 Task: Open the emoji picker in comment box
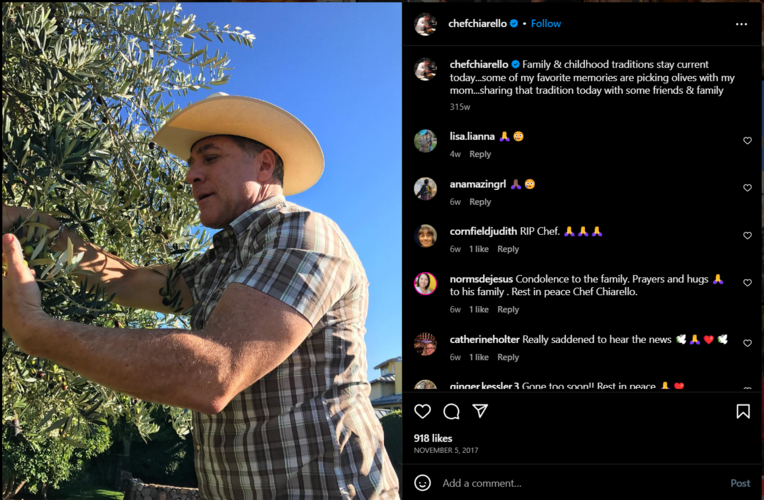(423, 483)
